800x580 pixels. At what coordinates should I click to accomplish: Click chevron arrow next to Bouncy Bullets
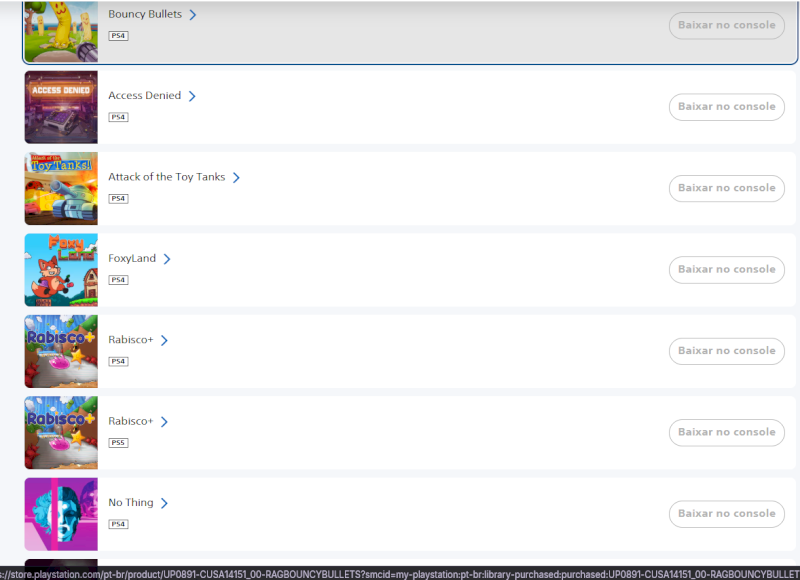[192, 15]
